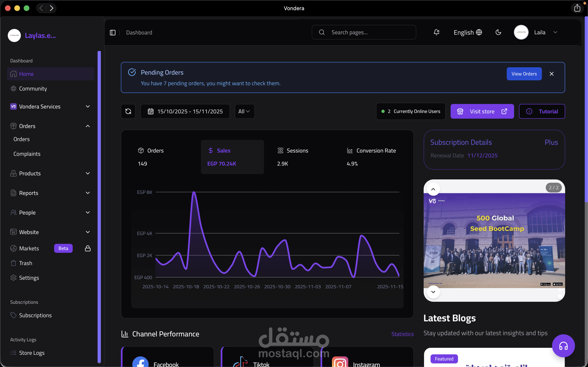Image resolution: width=588 pixels, height=367 pixels.
Task: Select the Sales metric card
Action: [x=232, y=157]
